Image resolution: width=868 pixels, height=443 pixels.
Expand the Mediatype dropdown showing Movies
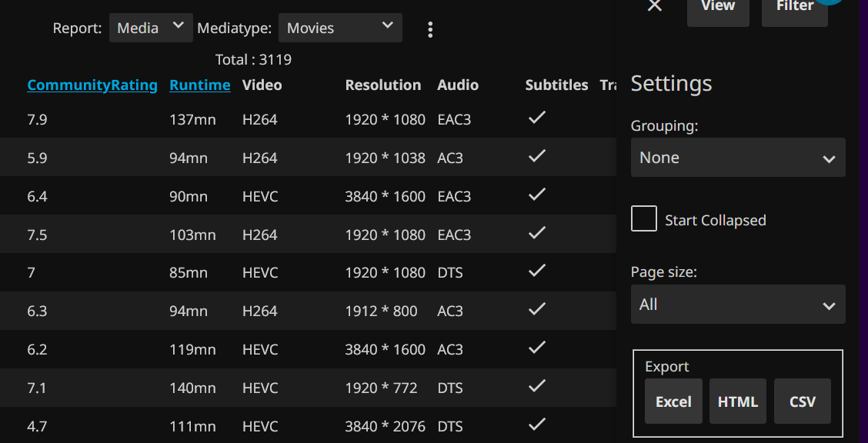pyautogui.click(x=339, y=28)
